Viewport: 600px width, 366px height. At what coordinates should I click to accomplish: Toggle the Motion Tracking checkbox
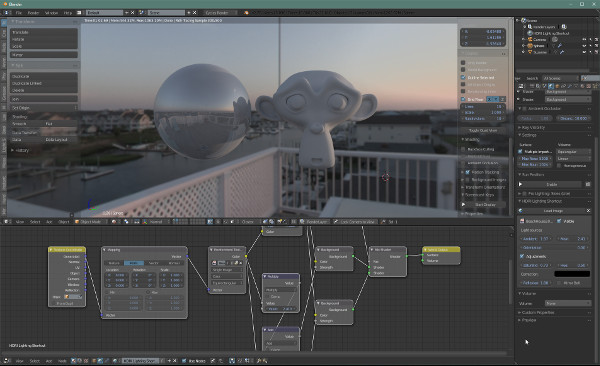[x=468, y=172]
